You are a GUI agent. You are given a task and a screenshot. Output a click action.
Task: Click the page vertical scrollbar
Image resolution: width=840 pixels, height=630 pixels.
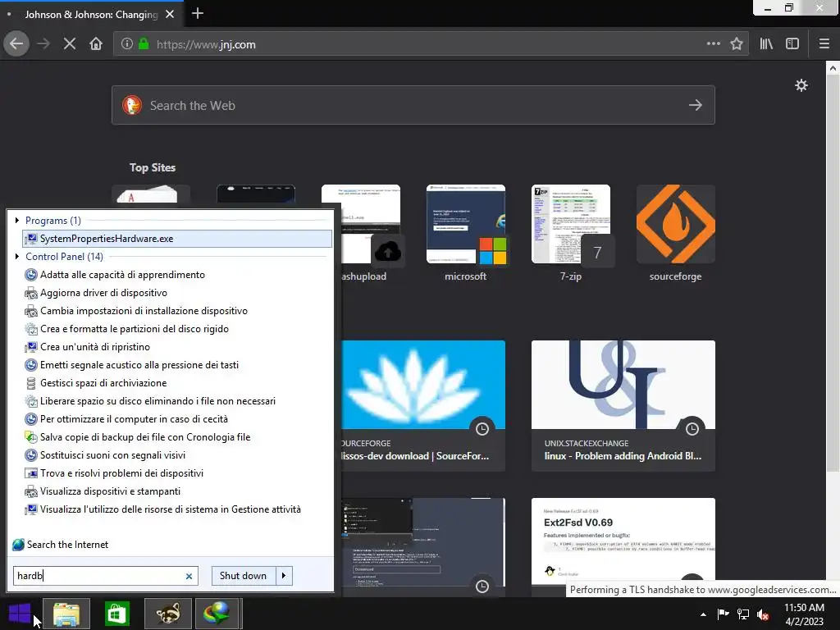pos(832,273)
